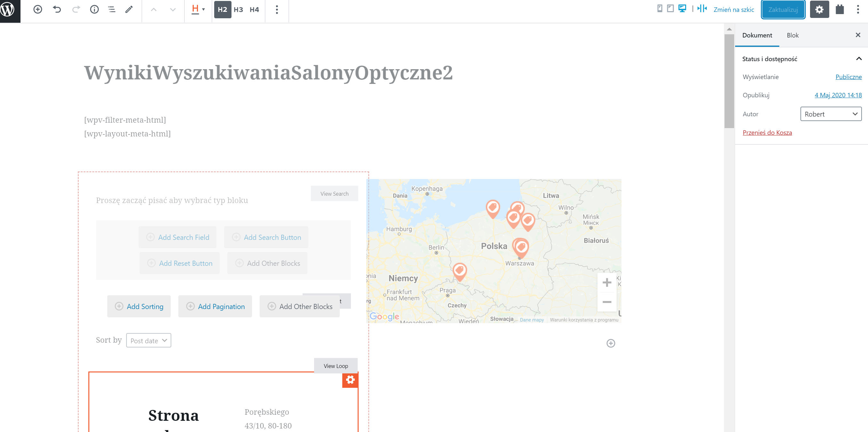Click the editor vertical scrollbar thumb
The image size is (868, 432).
(729, 81)
